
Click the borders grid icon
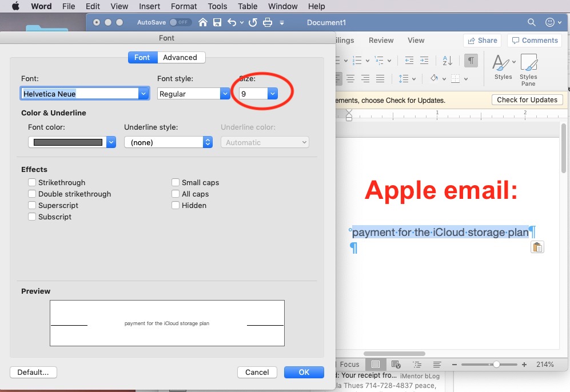[456, 78]
